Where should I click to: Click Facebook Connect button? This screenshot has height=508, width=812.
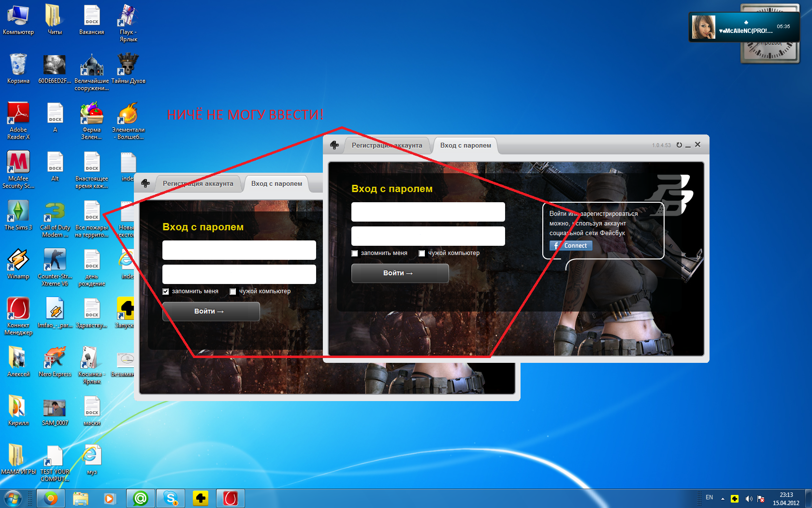[571, 246]
